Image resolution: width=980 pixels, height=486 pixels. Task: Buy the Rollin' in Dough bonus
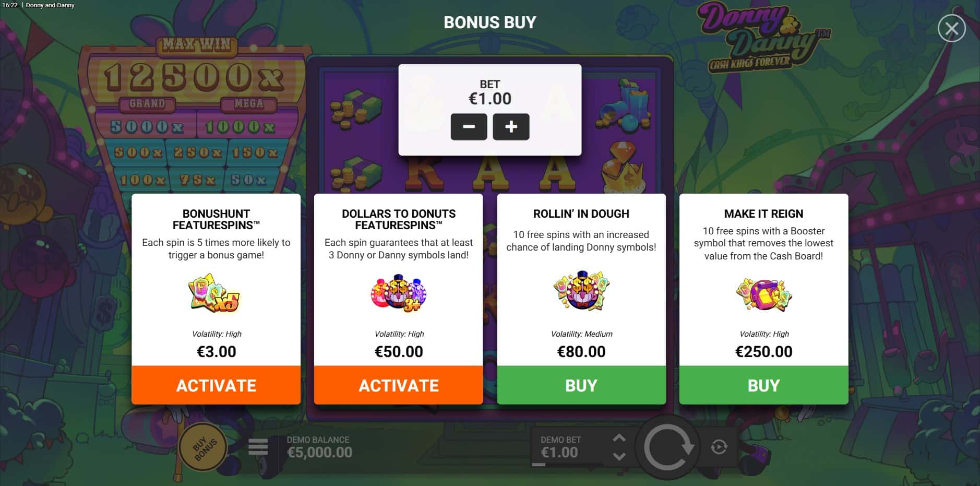click(x=581, y=385)
